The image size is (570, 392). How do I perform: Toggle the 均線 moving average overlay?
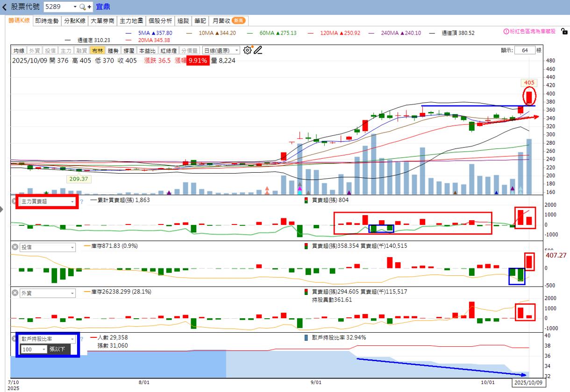19,50
